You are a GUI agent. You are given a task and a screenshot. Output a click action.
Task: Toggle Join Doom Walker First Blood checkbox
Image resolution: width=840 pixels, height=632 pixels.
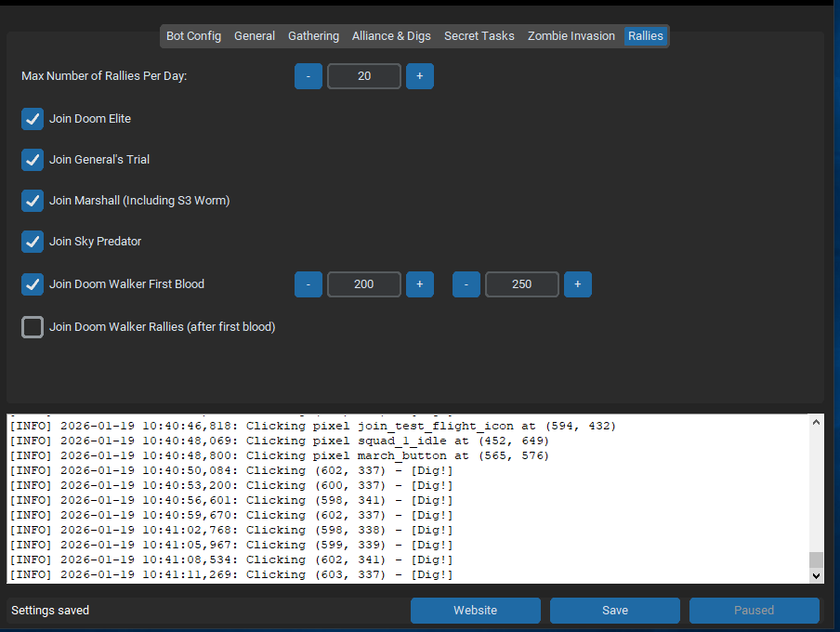tap(33, 284)
